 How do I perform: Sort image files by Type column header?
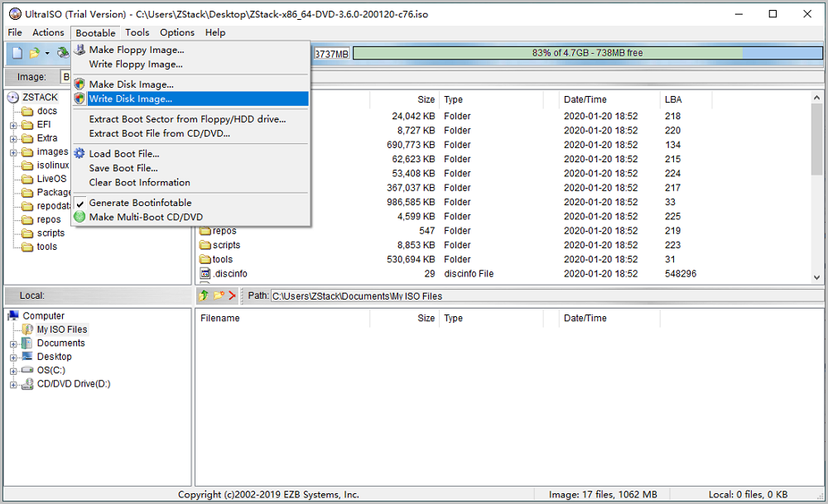pyautogui.click(x=453, y=99)
